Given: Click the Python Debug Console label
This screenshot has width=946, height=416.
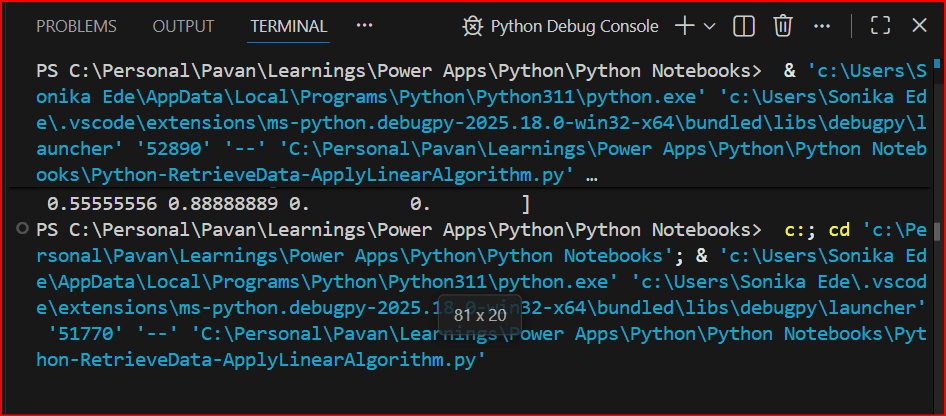Looking at the screenshot, I should pos(574,27).
